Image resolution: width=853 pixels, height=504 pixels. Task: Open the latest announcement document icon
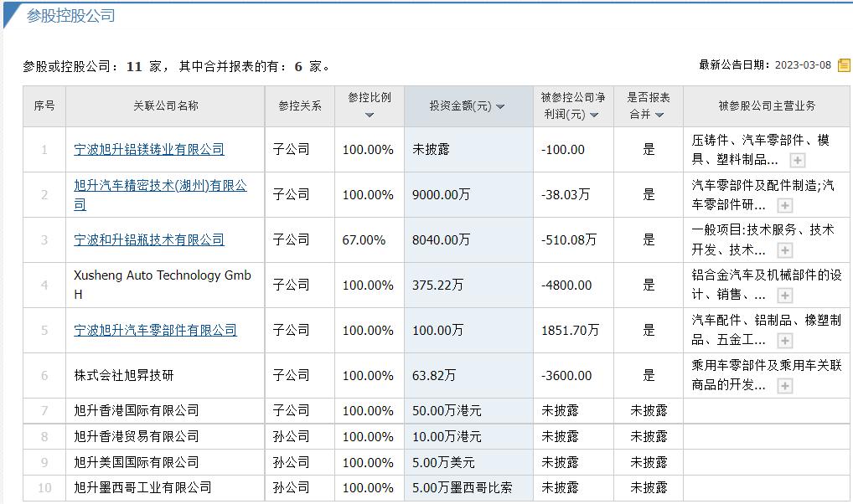click(x=845, y=64)
